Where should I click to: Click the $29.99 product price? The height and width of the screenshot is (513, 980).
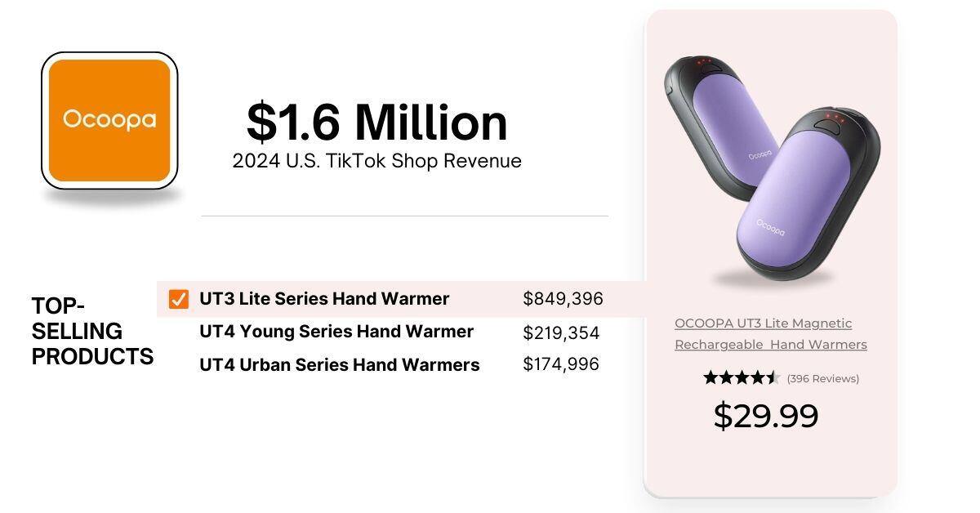[x=766, y=416]
